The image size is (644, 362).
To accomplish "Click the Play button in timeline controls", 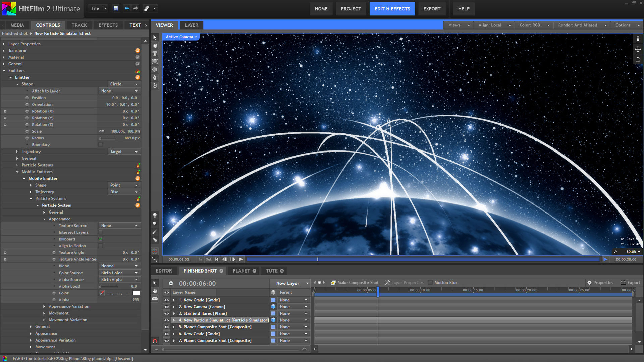I will (241, 259).
